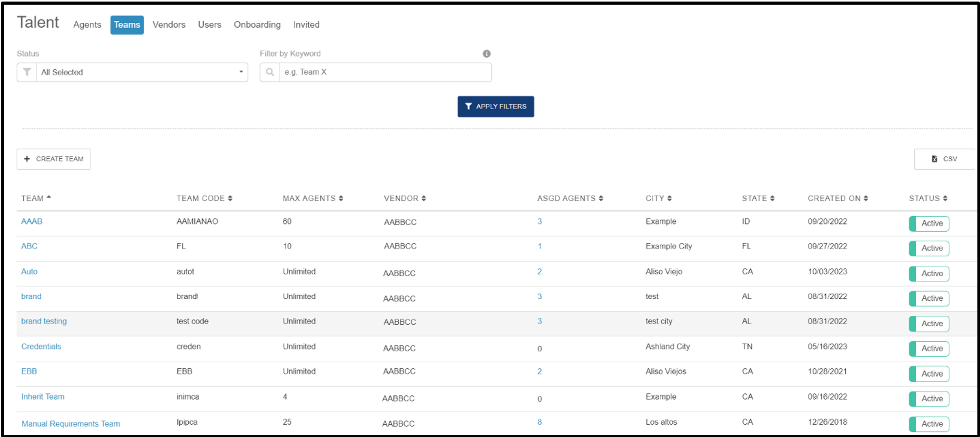
Task: Click Active status badge for brand testing
Action: (x=929, y=324)
